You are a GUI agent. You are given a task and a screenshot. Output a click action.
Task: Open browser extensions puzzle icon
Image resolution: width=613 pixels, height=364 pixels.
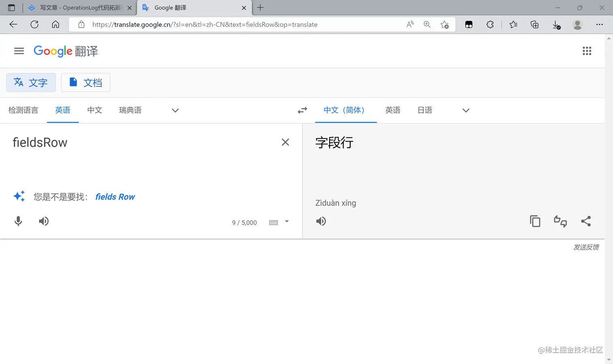click(490, 24)
